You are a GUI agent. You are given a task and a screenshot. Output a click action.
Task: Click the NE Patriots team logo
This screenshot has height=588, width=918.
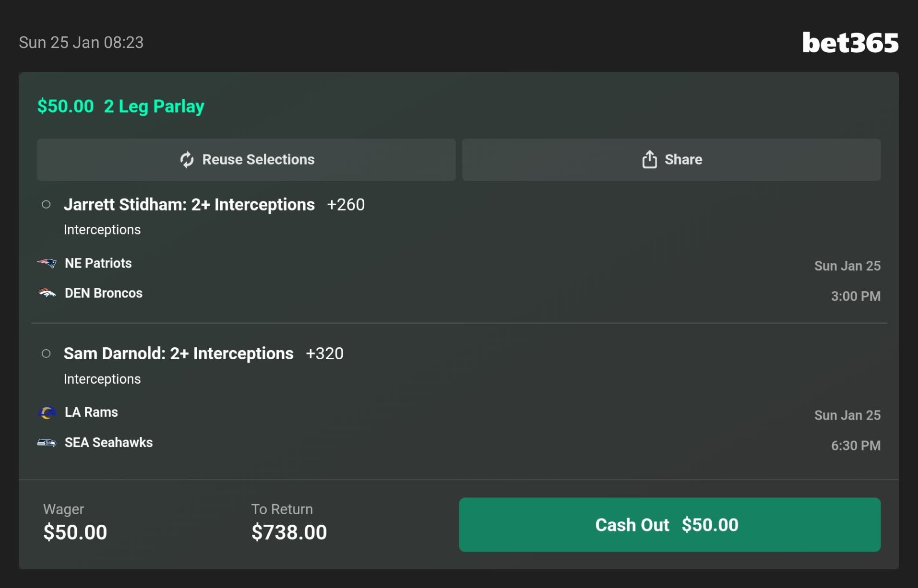point(47,263)
